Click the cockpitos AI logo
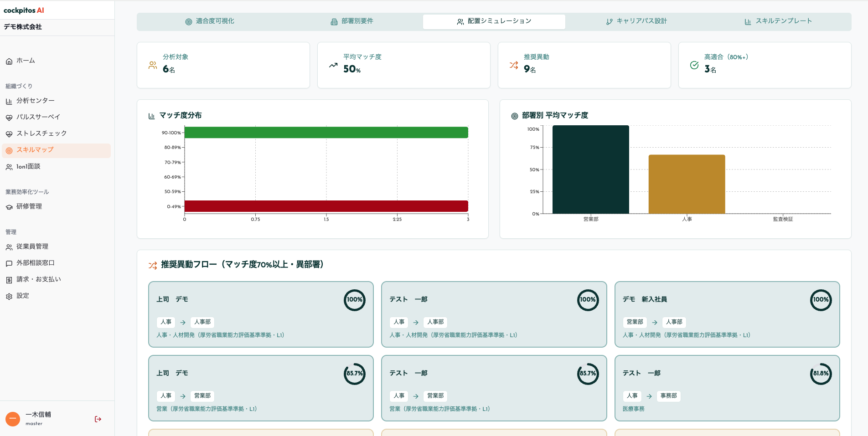868x436 pixels. pos(24,10)
